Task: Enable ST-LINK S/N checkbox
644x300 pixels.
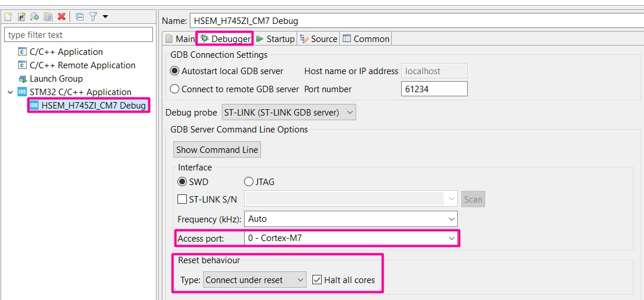Action: pyautogui.click(x=182, y=200)
